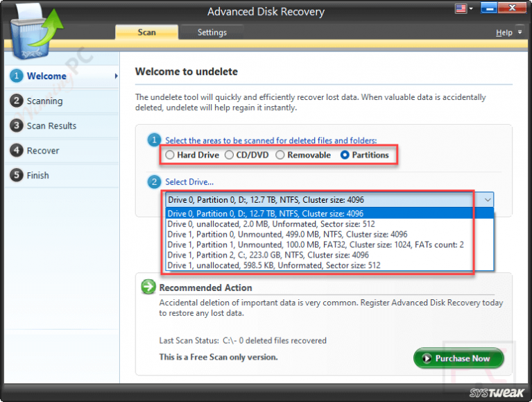The image size is (532, 402).
Task: Click 'This is a Free Scan only version' text
Action: (218, 357)
